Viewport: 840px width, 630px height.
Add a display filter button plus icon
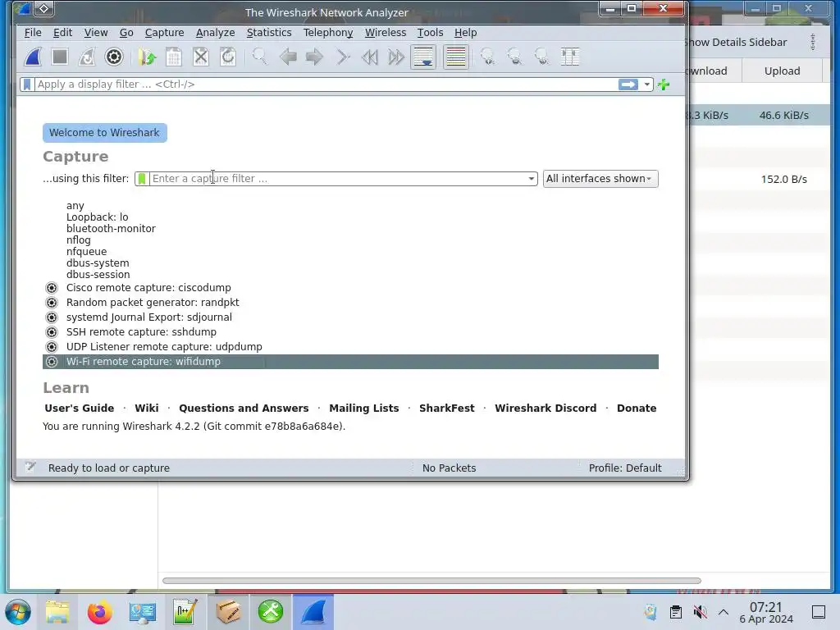pyautogui.click(x=663, y=84)
